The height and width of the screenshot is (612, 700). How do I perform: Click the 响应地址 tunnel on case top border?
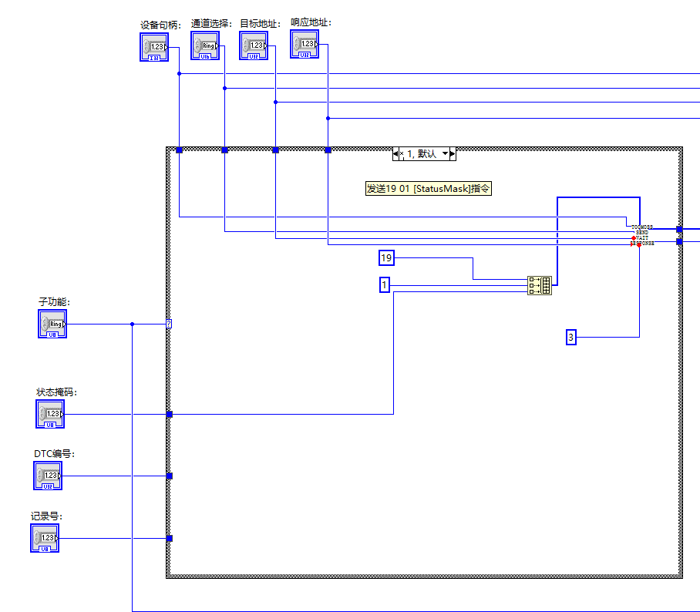coord(328,150)
